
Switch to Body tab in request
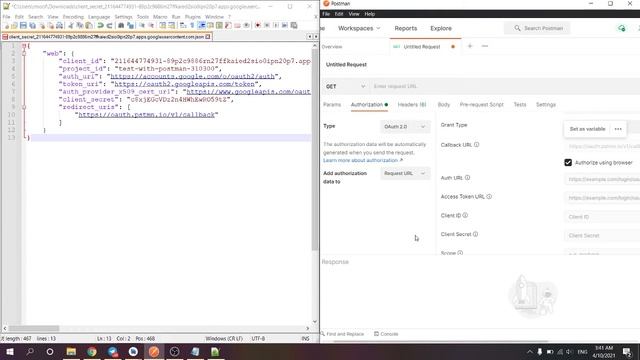(x=444, y=104)
